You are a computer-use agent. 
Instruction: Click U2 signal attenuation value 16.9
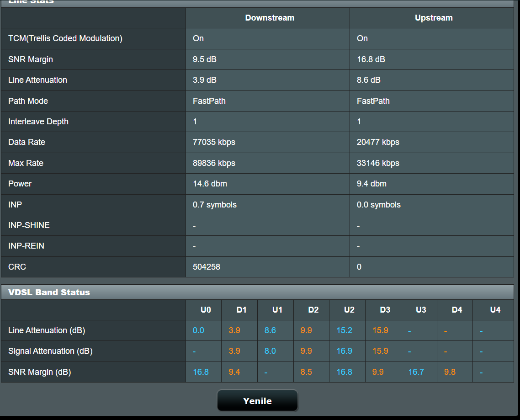coord(344,351)
